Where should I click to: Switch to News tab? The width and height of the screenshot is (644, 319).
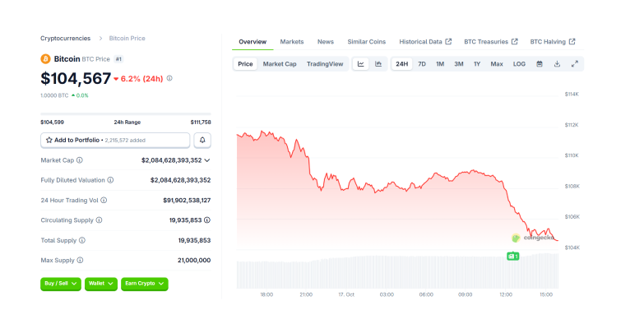click(326, 41)
